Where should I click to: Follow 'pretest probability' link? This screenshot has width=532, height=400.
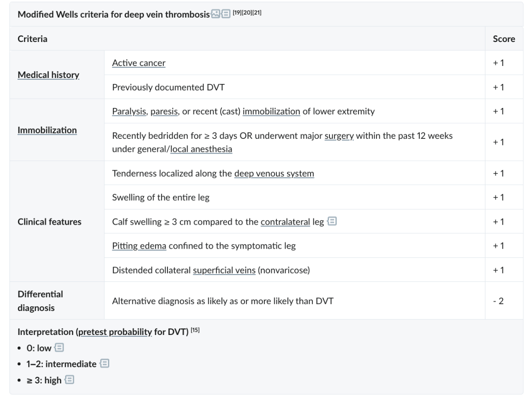[115, 332]
